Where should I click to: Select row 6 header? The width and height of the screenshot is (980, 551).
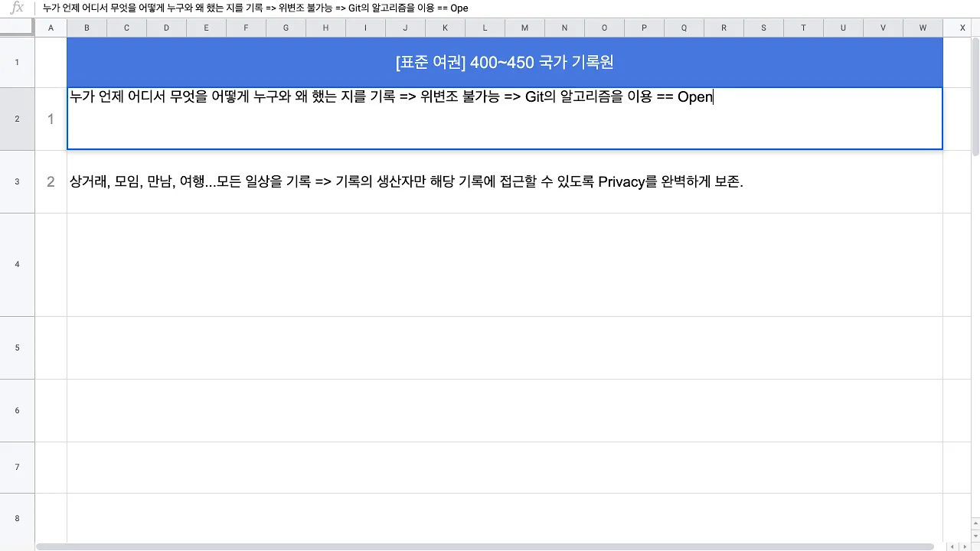pos(17,410)
